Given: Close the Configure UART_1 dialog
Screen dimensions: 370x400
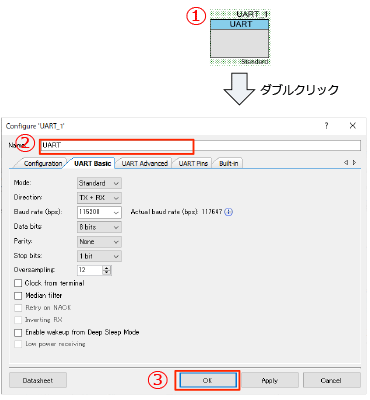Looking at the screenshot, I should coord(353,126).
